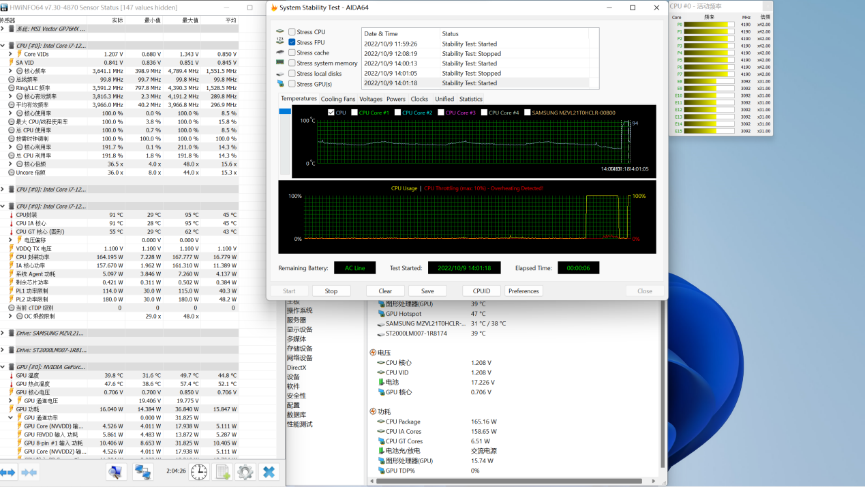This screenshot has height=487, width=865.
Task: Click the blue graph color swatch
Action: click(x=286, y=113)
